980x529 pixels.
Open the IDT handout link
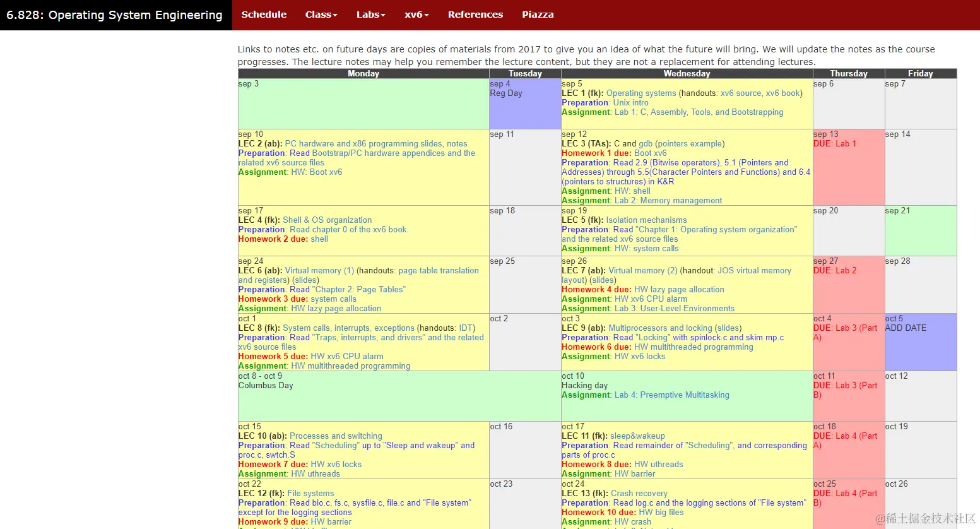coord(466,328)
